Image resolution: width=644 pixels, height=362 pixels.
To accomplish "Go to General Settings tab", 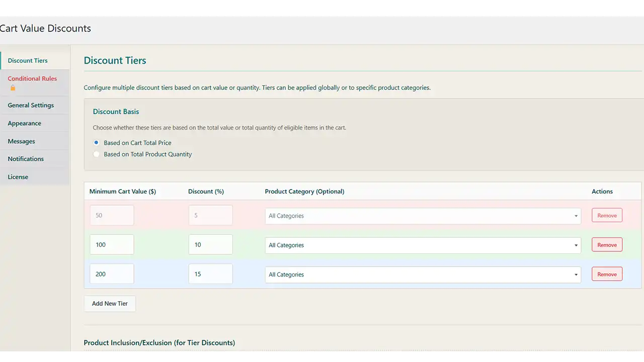I will coord(31,105).
